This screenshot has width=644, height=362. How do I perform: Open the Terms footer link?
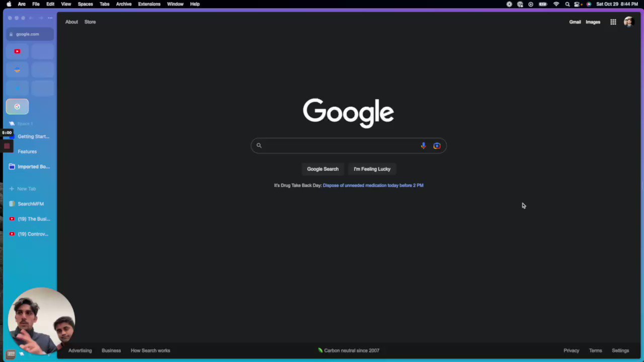click(595, 350)
